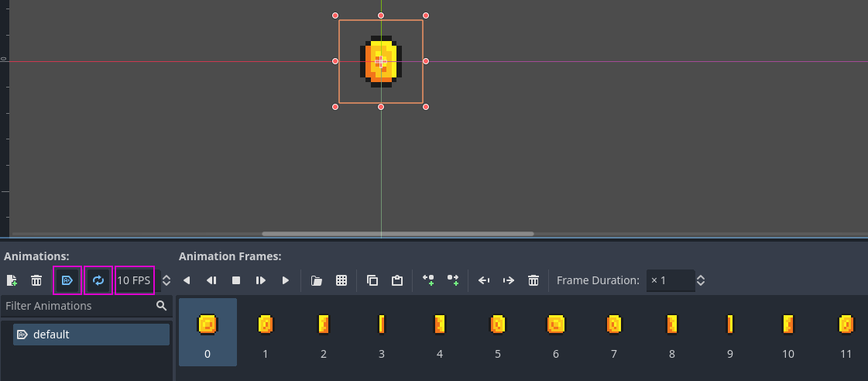Play the animation backwards
868x381 pixels.
[x=187, y=280]
